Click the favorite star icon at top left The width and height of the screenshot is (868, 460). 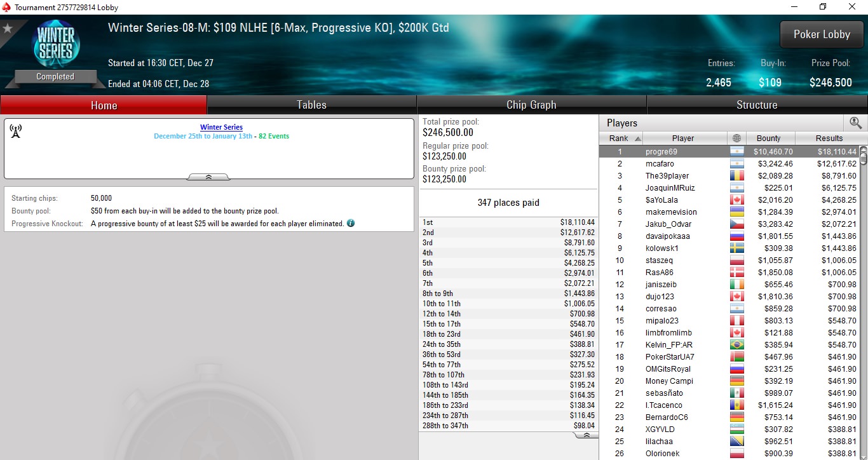[8, 29]
